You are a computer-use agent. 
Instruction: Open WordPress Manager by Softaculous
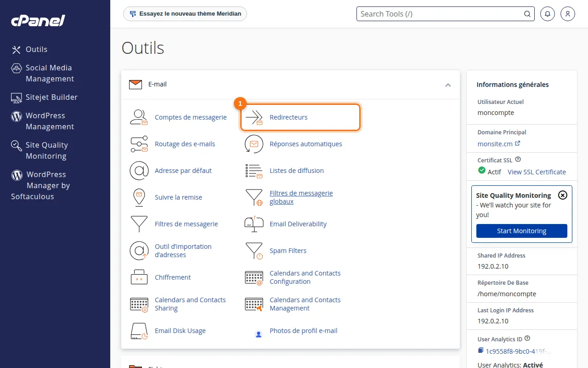40,185
